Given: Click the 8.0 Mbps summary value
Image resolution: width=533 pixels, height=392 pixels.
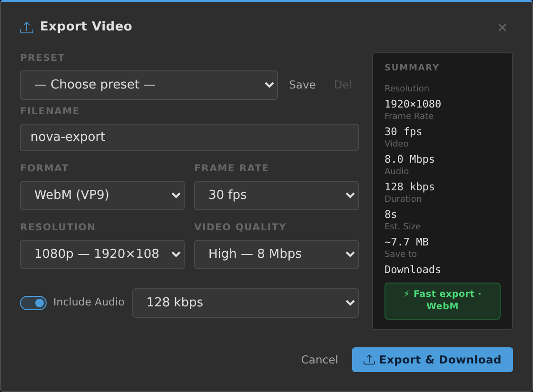Looking at the screenshot, I should point(410,159).
